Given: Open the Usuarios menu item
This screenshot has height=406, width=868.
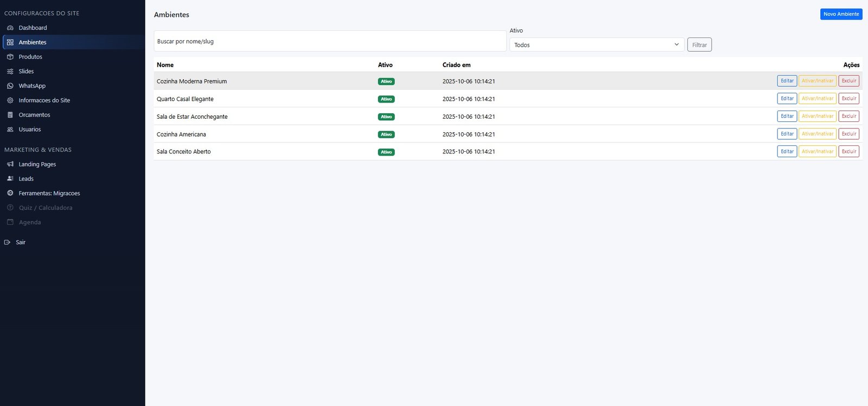Looking at the screenshot, I should pyautogui.click(x=29, y=130).
